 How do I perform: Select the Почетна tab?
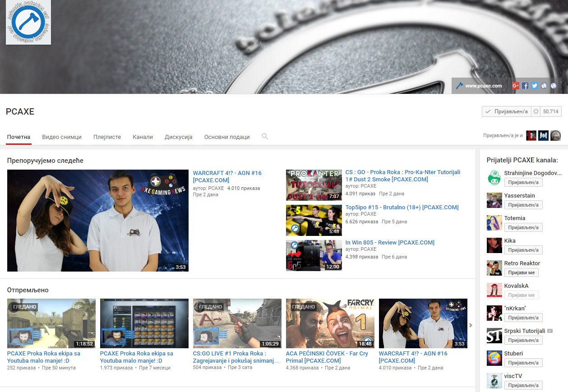[18, 137]
